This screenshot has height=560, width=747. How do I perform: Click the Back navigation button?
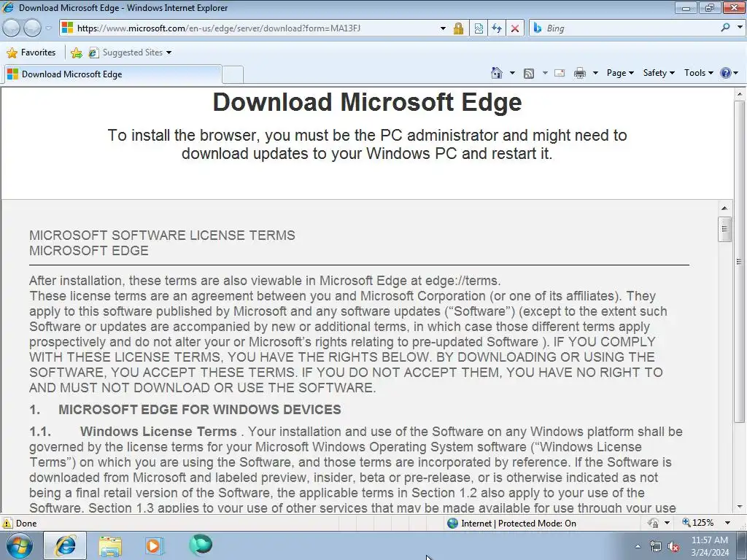(12, 28)
